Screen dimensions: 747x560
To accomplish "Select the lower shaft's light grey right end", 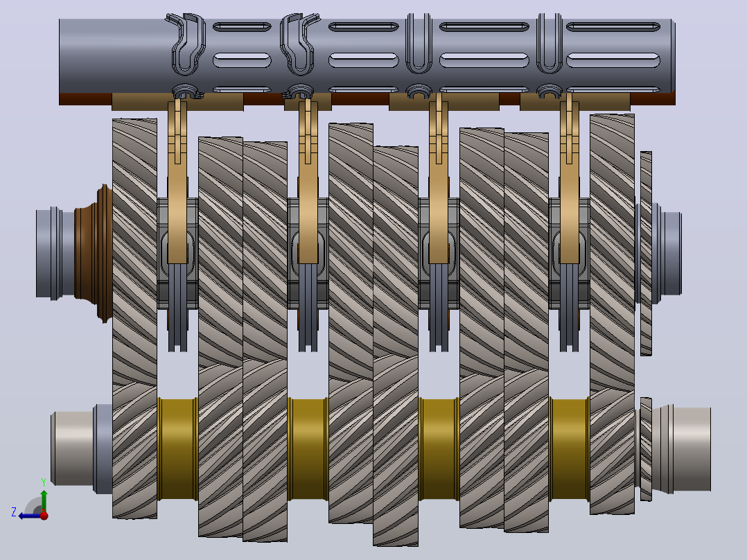I will click(x=682, y=448).
